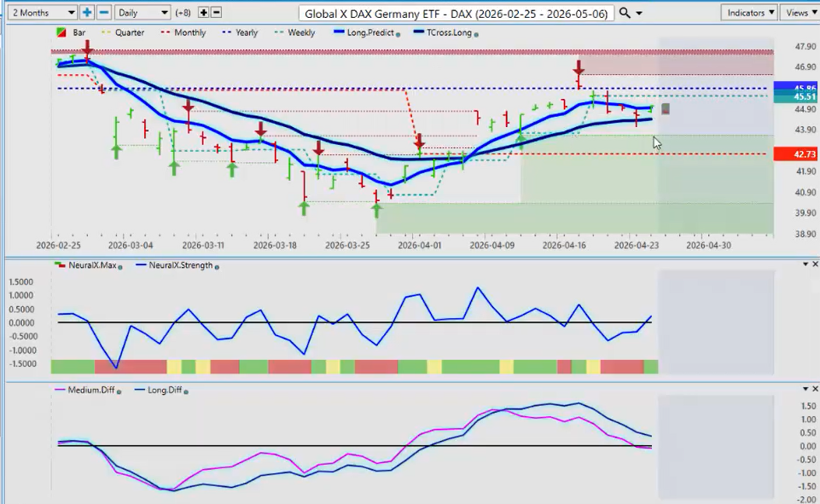Image resolution: width=820 pixels, height=504 pixels.
Task: Expand the search options dropdown arrow
Action: 639,13
